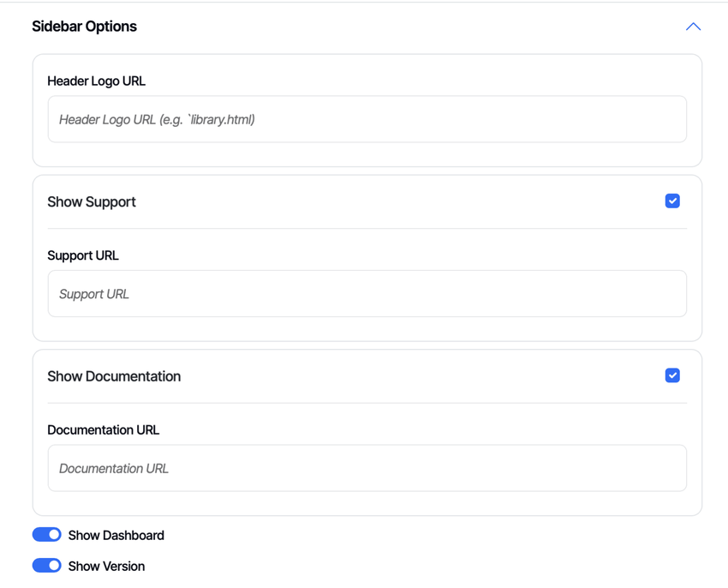Viewport: 728px width, 588px height.
Task: Click the Show Support label text
Action: (92, 202)
